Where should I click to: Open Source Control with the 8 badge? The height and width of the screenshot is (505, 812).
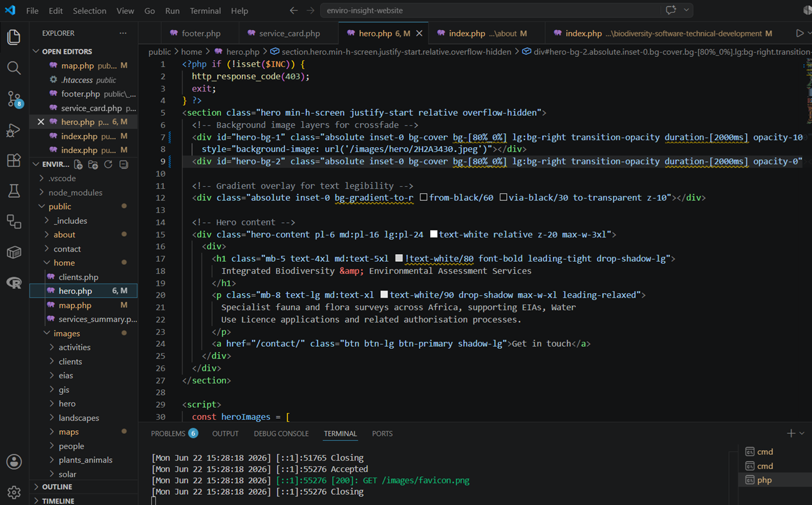tap(13, 99)
